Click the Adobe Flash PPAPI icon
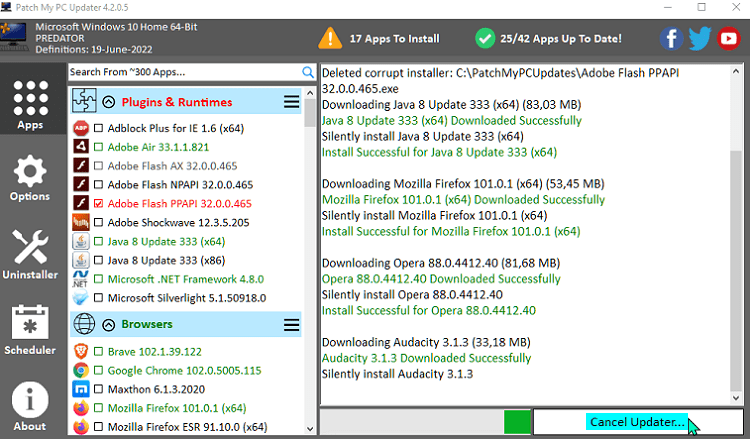 (x=81, y=203)
